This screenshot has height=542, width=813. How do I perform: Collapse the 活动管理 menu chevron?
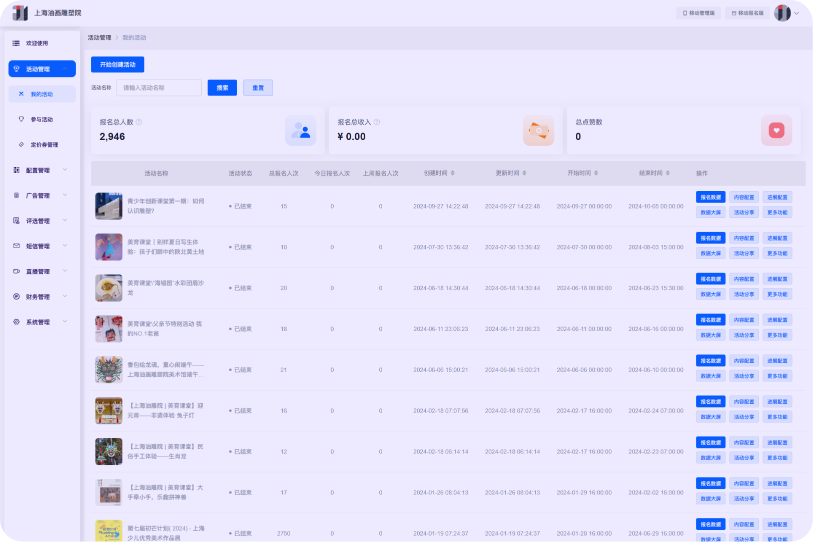tap(65, 68)
